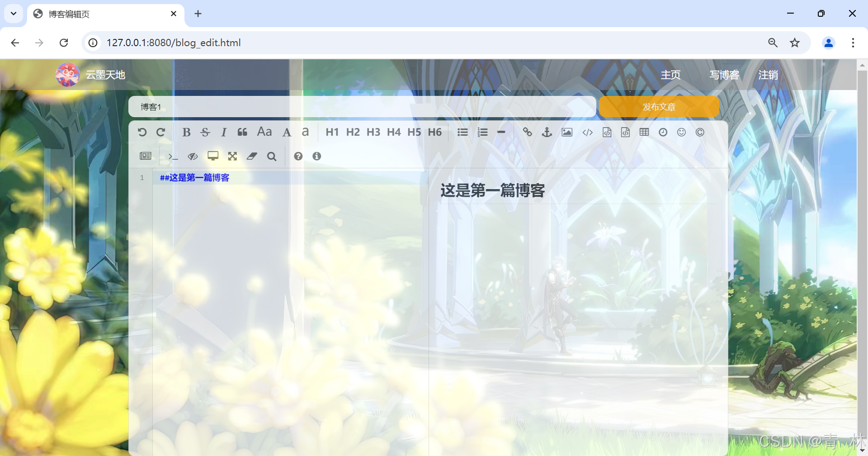Open search in the editor toolbar
The height and width of the screenshot is (456, 868).
coord(271,156)
